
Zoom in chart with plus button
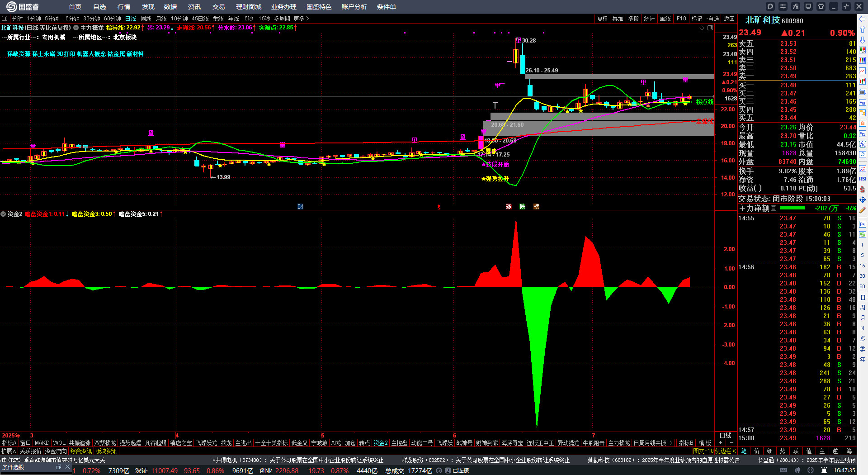pyautogui.click(x=721, y=443)
